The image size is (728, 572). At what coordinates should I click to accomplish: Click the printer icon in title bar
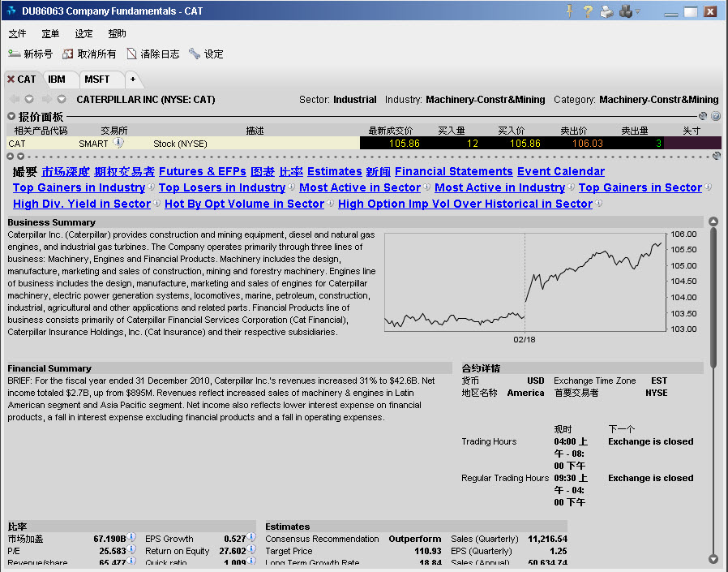pos(606,11)
